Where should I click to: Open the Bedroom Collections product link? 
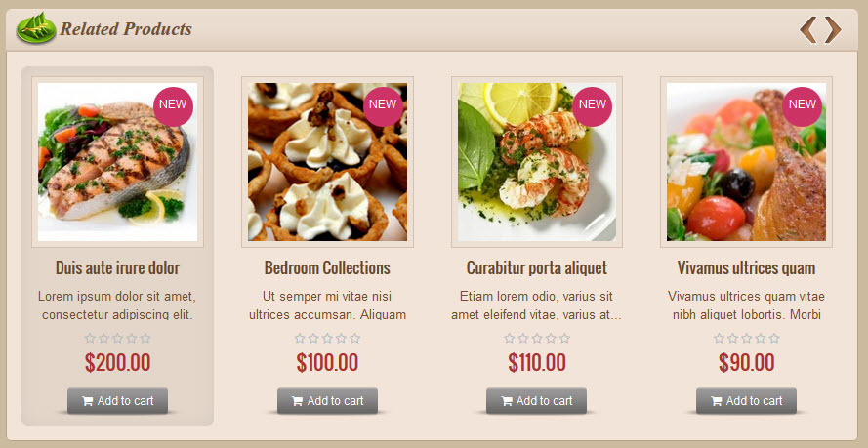click(x=327, y=268)
